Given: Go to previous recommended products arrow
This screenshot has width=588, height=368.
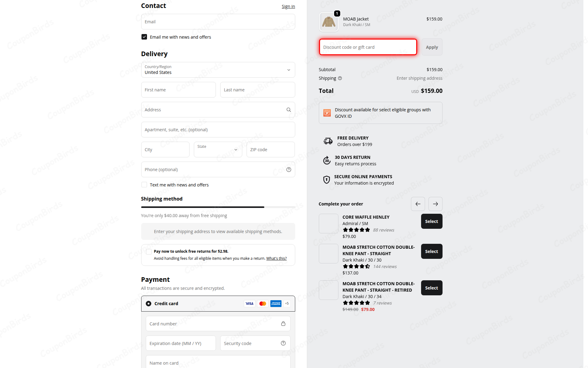Looking at the screenshot, I should [418, 204].
